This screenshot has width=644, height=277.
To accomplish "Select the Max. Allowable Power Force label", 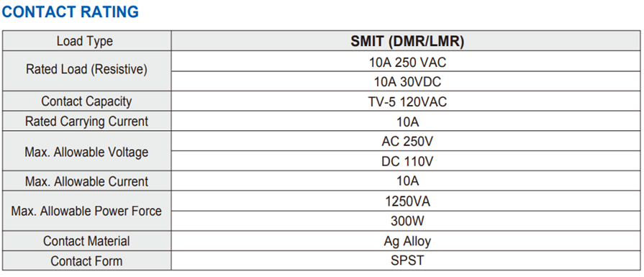I will 86,212.
